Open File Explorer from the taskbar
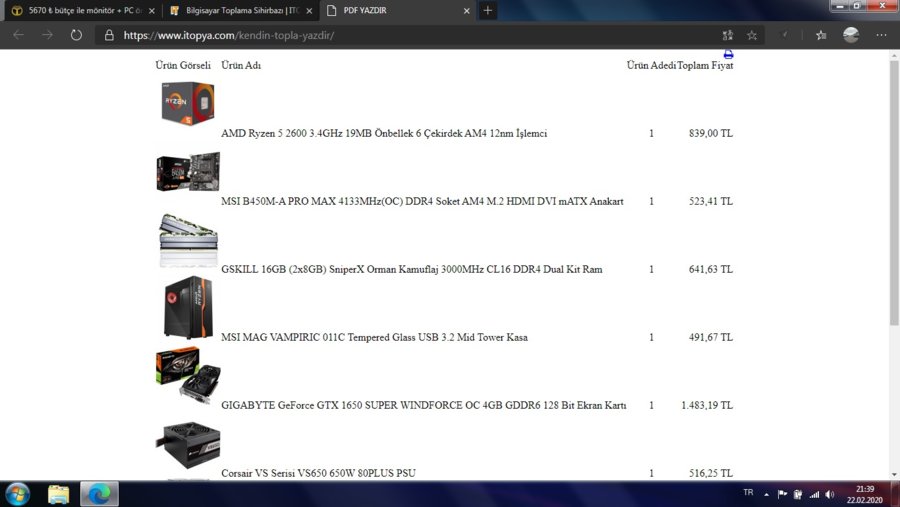Screen dimensions: 900x507 click(59, 494)
